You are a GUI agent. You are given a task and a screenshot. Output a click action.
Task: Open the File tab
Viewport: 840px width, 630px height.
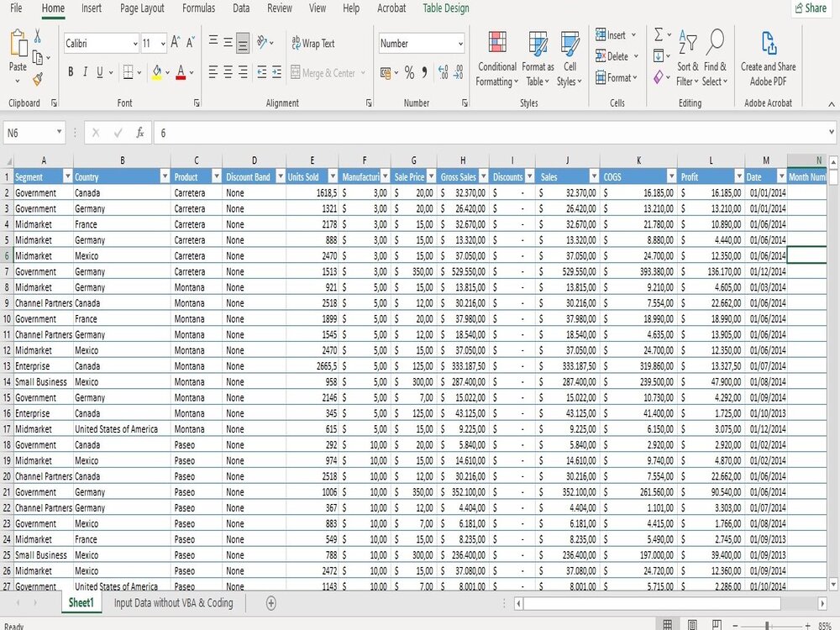point(16,8)
